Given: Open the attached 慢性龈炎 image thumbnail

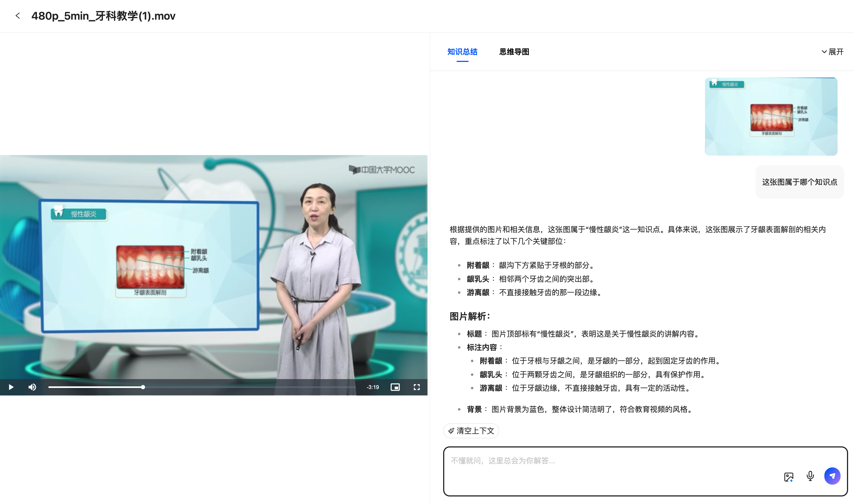Looking at the screenshot, I should pyautogui.click(x=771, y=117).
